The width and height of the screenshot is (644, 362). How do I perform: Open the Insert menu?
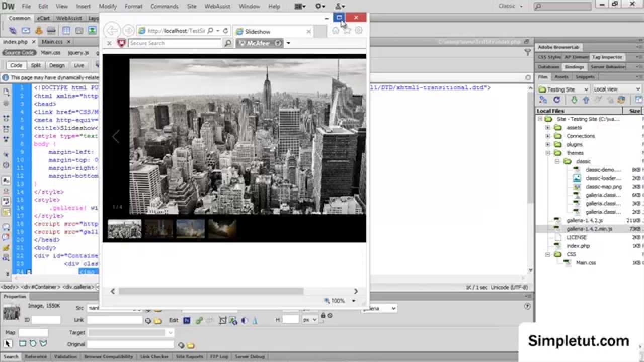click(83, 7)
